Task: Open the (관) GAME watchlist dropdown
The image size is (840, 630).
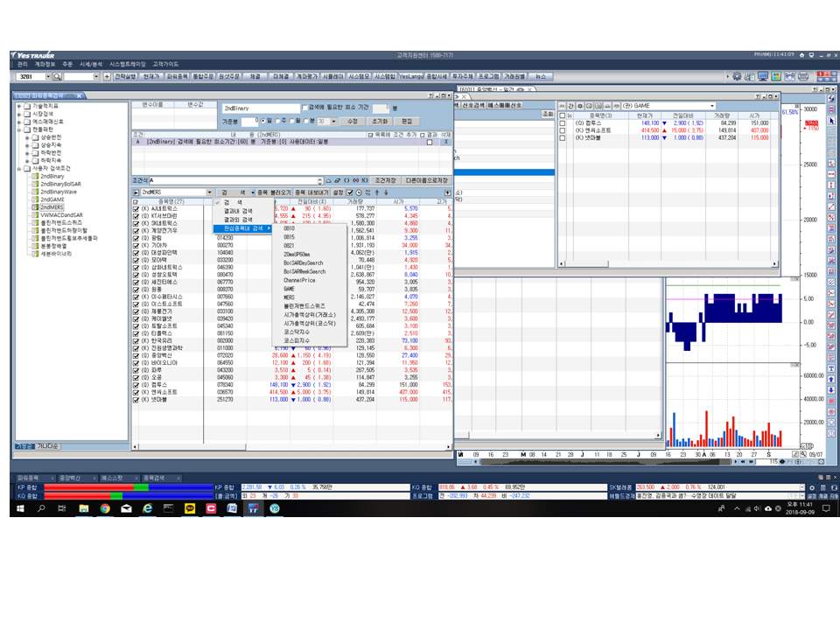Action: 711,106
